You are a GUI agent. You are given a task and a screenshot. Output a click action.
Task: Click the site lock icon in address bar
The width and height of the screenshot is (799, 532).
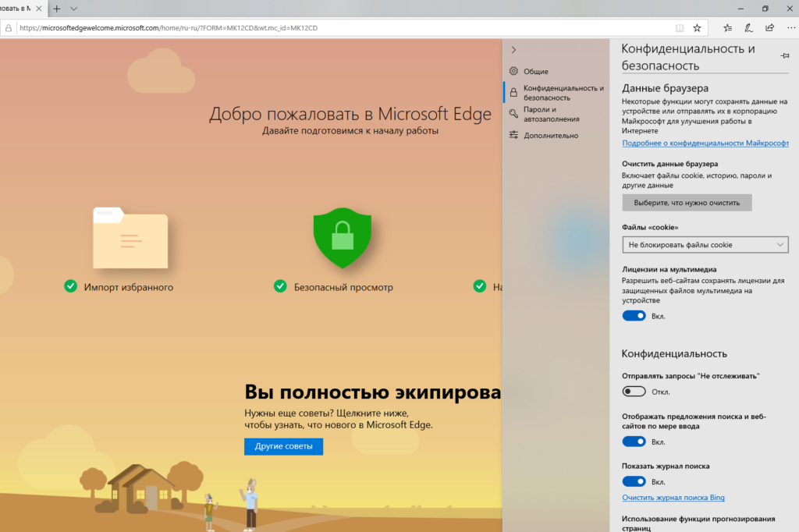coord(9,28)
